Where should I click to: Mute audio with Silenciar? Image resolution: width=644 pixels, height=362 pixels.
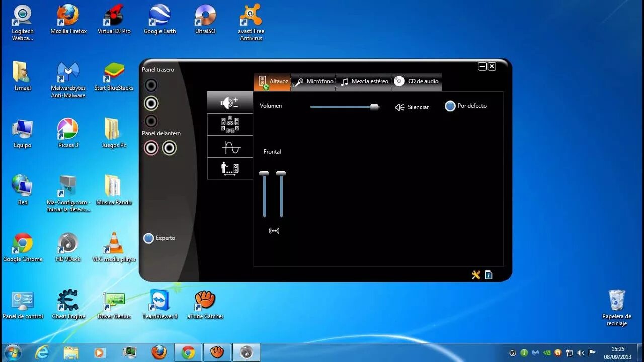click(412, 107)
